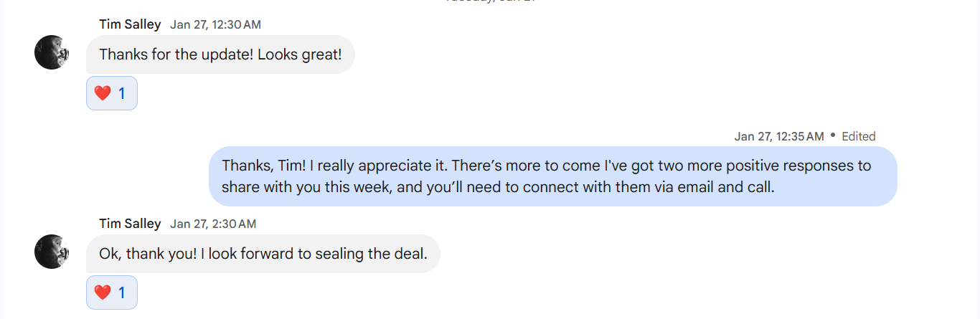Open Tim Salley name above the 2:30 AM message
980x319 pixels.
tap(130, 224)
